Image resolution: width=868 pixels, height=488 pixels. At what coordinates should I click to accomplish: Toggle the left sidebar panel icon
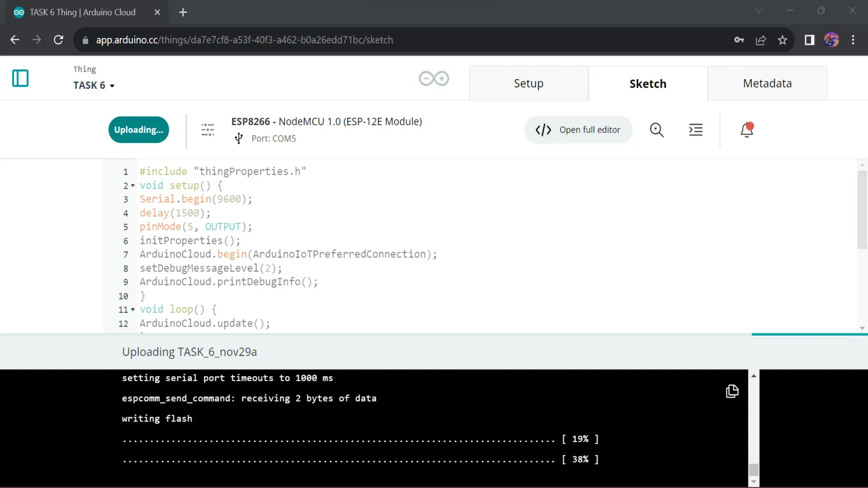(20, 78)
